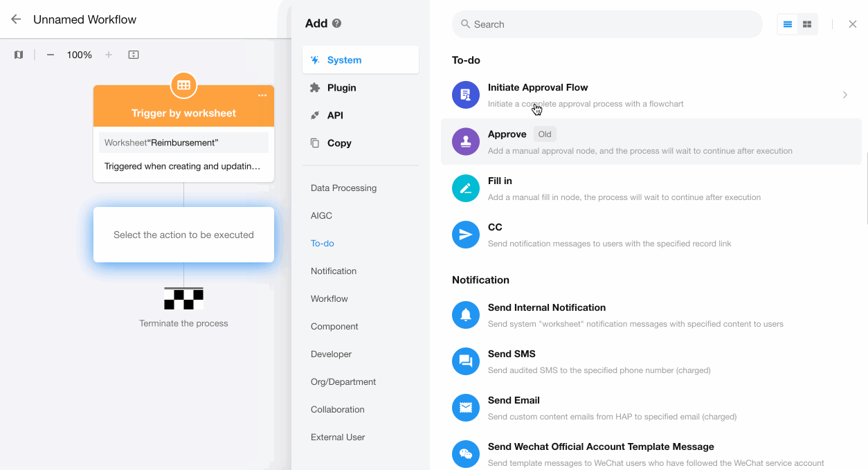The image size is (868, 470).
Task: Choose Send Internal Notification bell icon
Action: coord(466,315)
